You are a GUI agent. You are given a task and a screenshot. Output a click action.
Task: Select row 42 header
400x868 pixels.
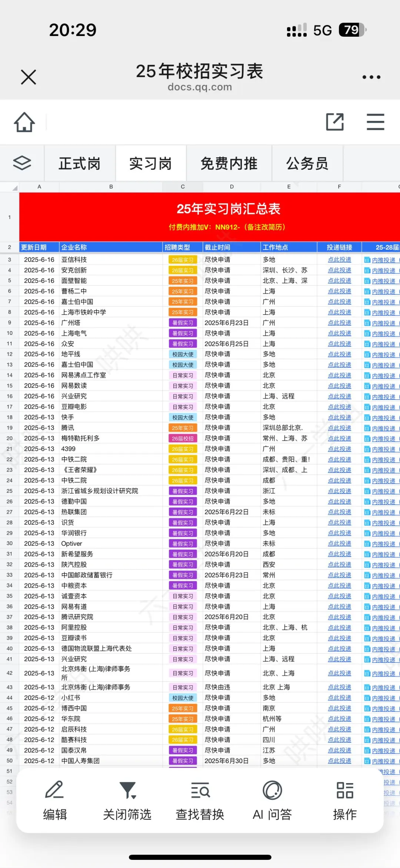[x=10, y=673]
